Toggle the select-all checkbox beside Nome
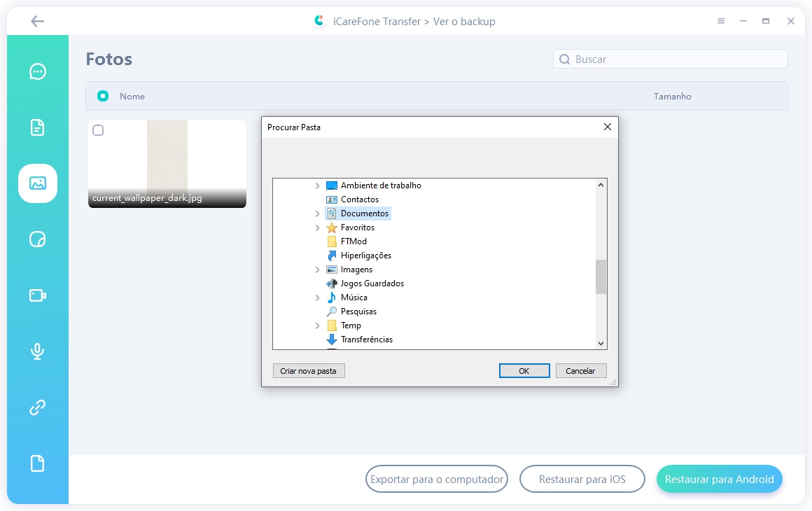The width and height of the screenshot is (812, 511). click(x=103, y=96)
